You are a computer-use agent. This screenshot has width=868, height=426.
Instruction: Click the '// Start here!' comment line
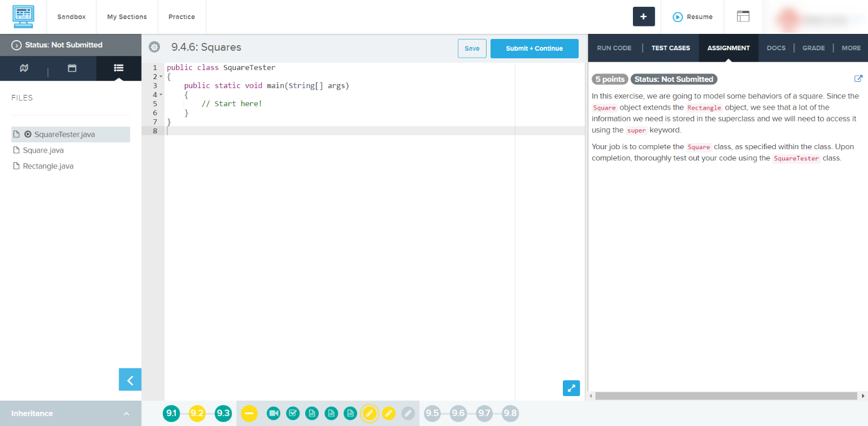tap(232, 104)
